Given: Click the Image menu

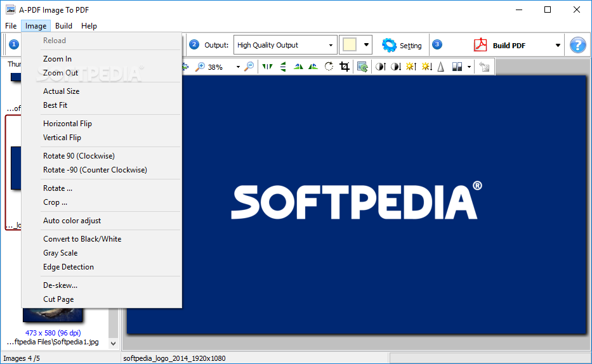Looking at the screenshot, I should pyautogui.click(x=36, y=26).
